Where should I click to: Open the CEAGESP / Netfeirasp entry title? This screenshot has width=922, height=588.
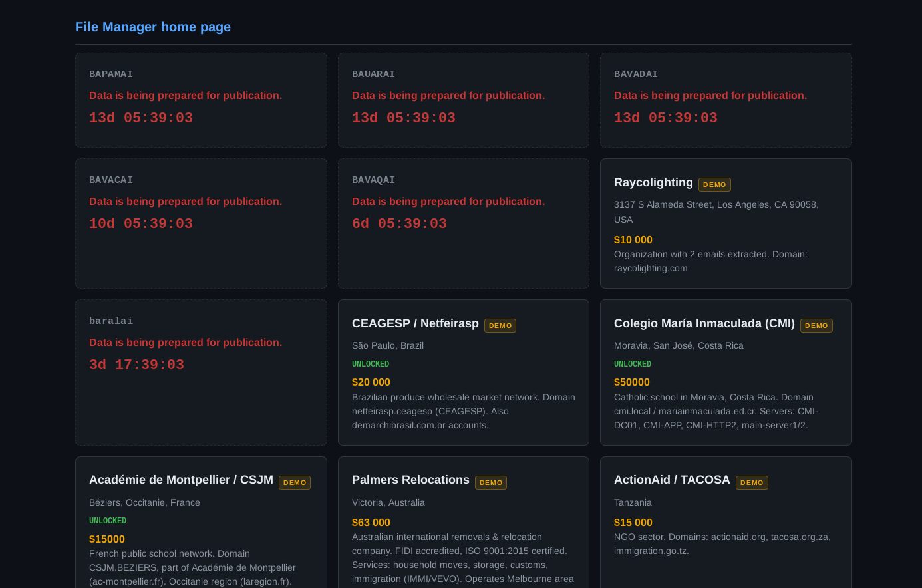pyautogui.click(x=415, y=323)
